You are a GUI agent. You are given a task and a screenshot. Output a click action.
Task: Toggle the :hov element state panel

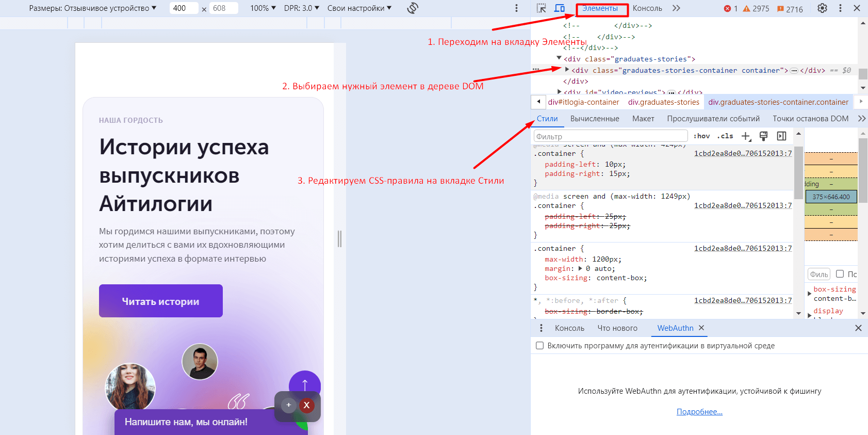(x=701, y=136)
